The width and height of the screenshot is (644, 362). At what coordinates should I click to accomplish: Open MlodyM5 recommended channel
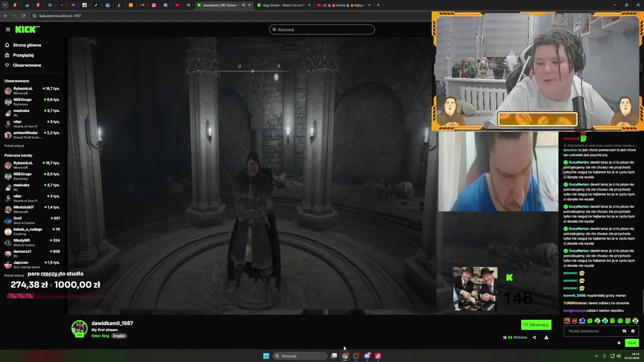coord(32,242)
